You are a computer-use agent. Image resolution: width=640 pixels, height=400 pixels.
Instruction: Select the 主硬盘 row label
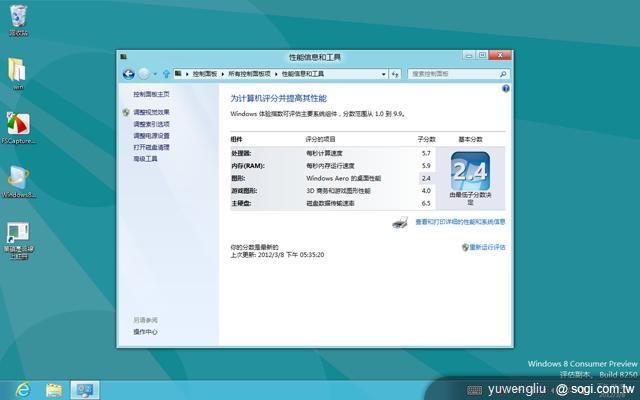241,203
